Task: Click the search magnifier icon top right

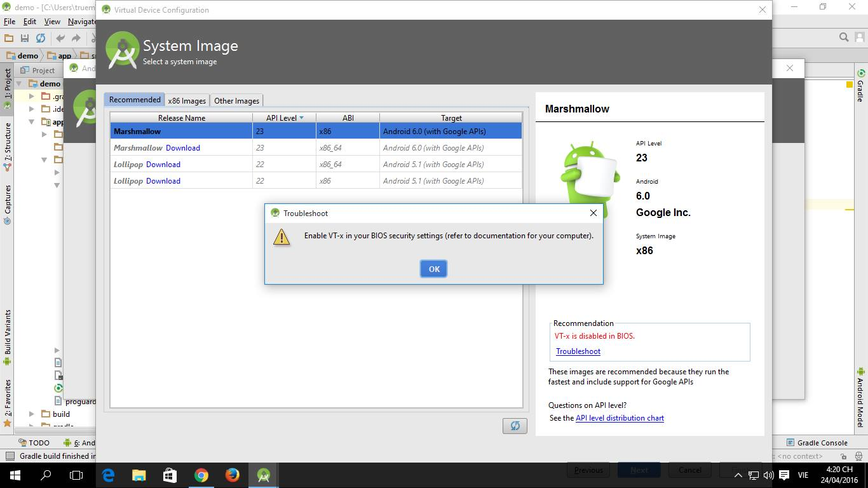Action: tap(844, 37)
